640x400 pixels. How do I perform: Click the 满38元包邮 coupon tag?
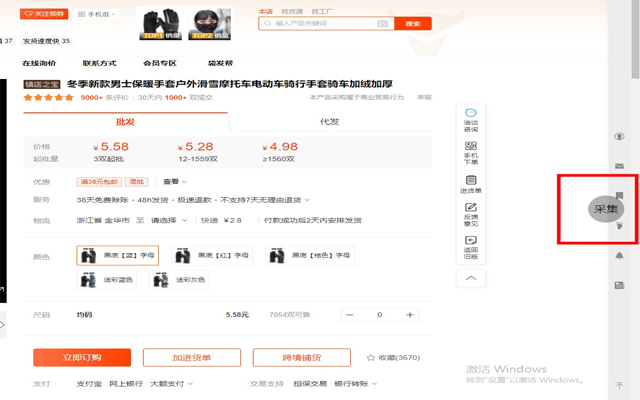99,182
